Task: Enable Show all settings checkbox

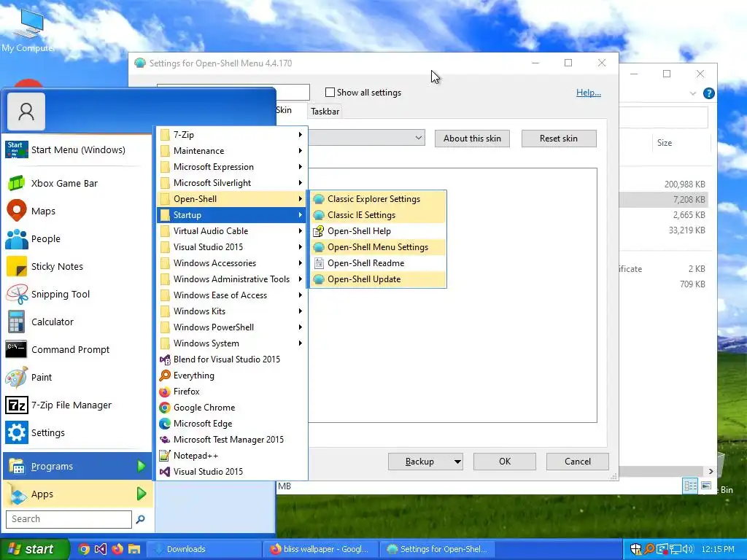Action: 330,93
